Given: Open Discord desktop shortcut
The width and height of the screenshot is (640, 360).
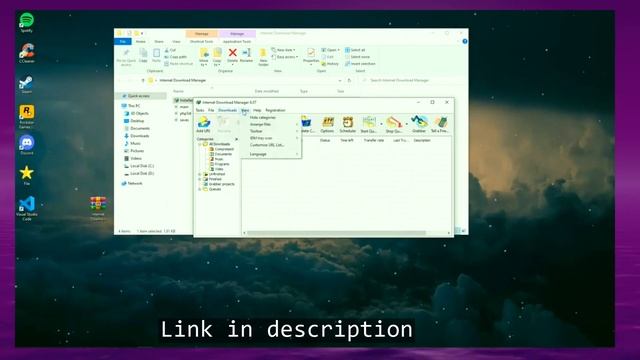Looking at the screenshot, I should coord(27,145).
